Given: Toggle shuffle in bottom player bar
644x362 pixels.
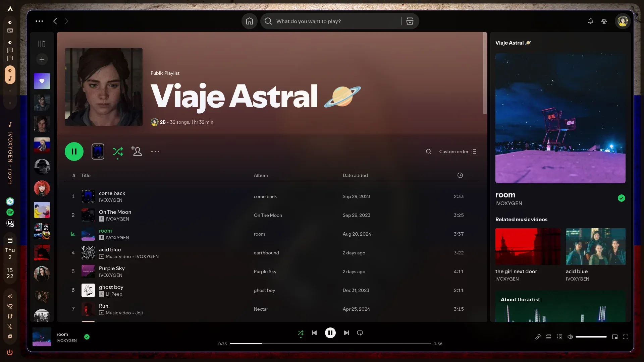Looking at the screenshot, I should point(301,333).
